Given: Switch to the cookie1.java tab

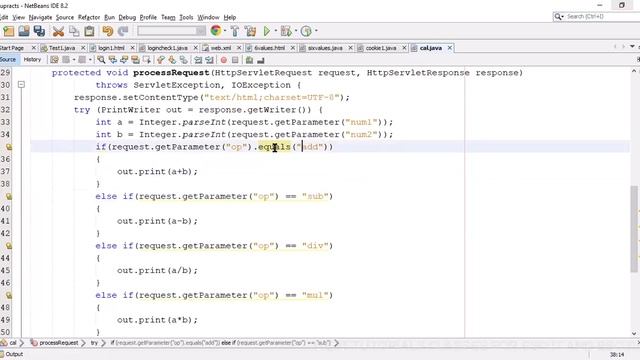Looking at the screenshot, I should [381, 48].
